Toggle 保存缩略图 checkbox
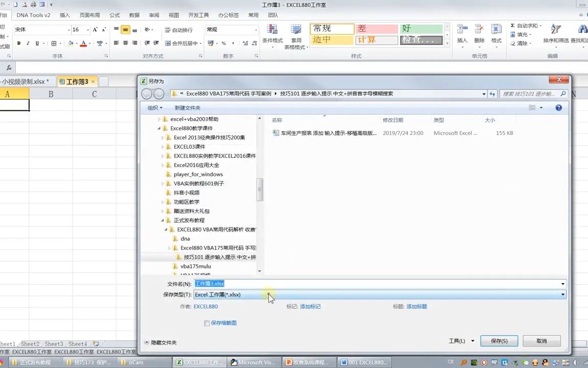Screen dimensions: 588x368 coord(207,323)
